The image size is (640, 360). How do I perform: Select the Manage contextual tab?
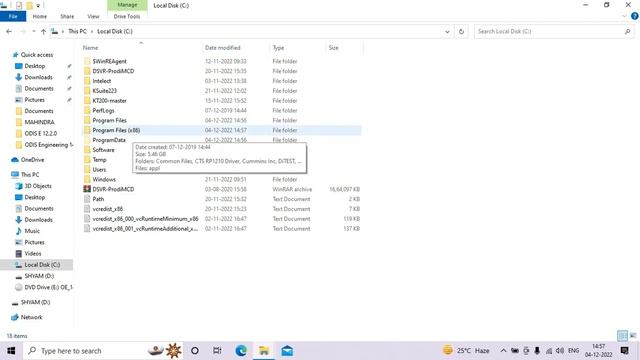tap(127, 5)
